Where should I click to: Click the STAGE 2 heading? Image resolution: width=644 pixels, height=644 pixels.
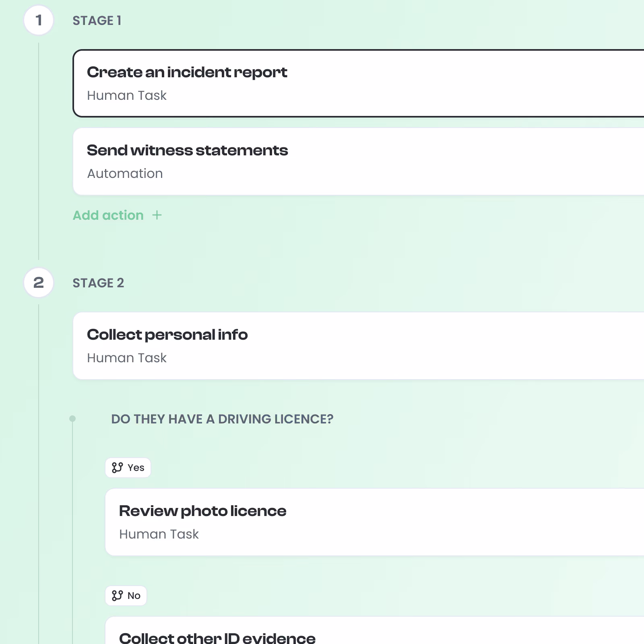pos(98,283)
